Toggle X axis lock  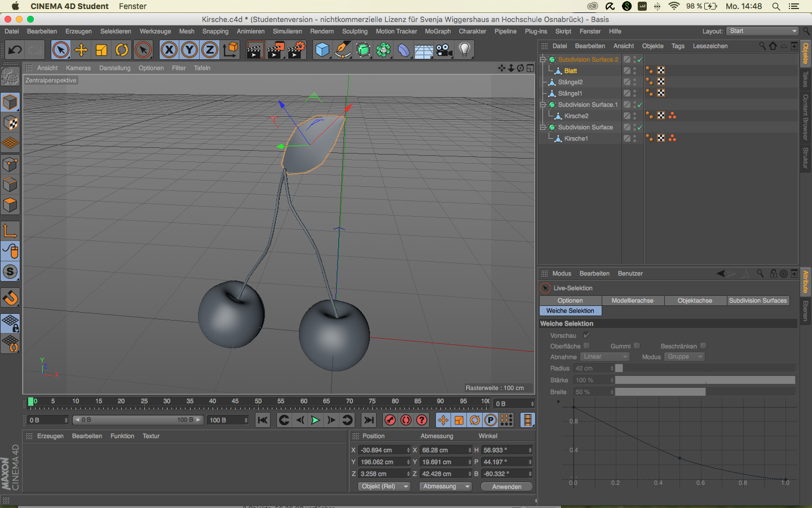169,50
